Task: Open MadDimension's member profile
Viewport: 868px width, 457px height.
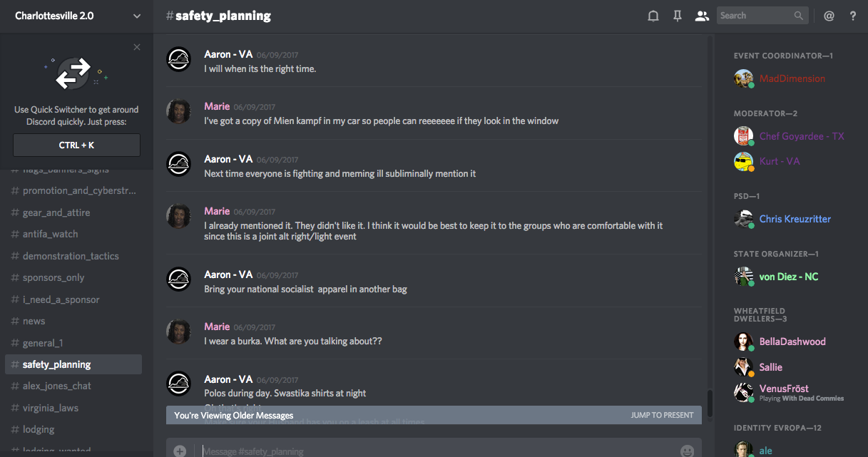Action: pyautogui.click(x=792, y=78)
